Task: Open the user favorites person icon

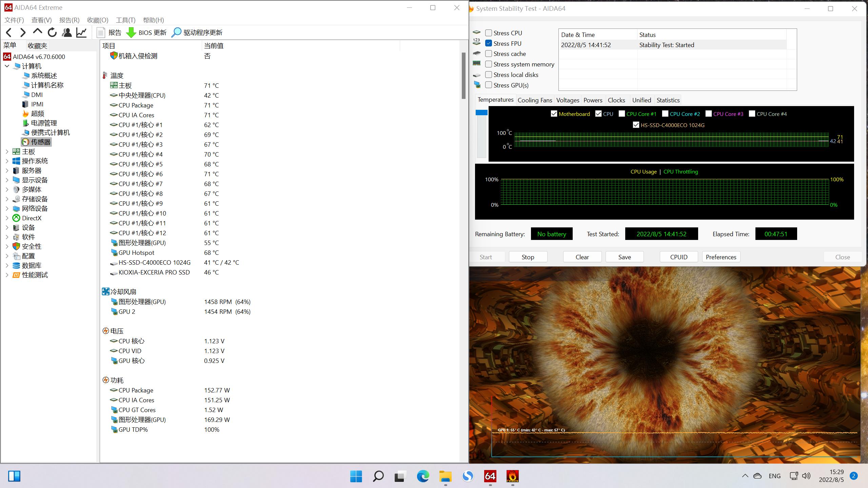Action: click(67, 33)
